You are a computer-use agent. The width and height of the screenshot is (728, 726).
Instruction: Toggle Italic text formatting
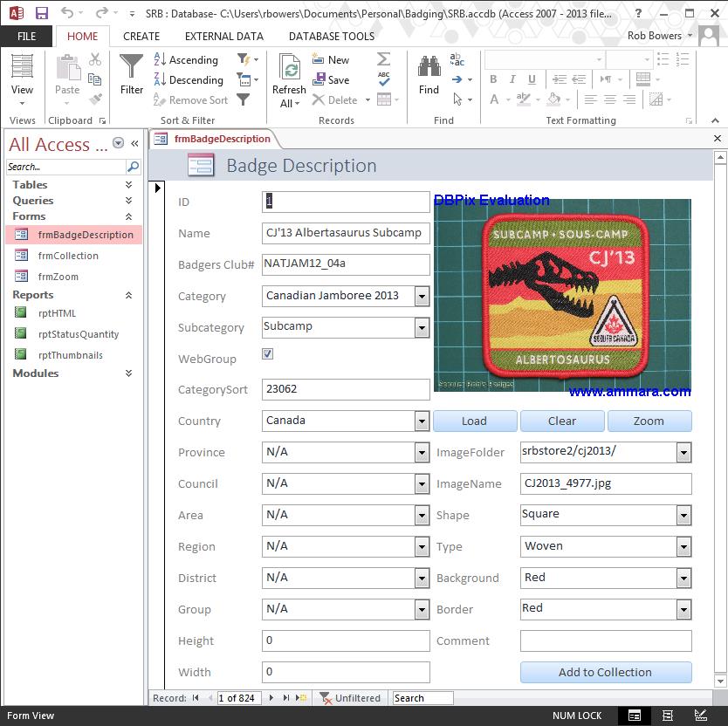tap(512, 79)
